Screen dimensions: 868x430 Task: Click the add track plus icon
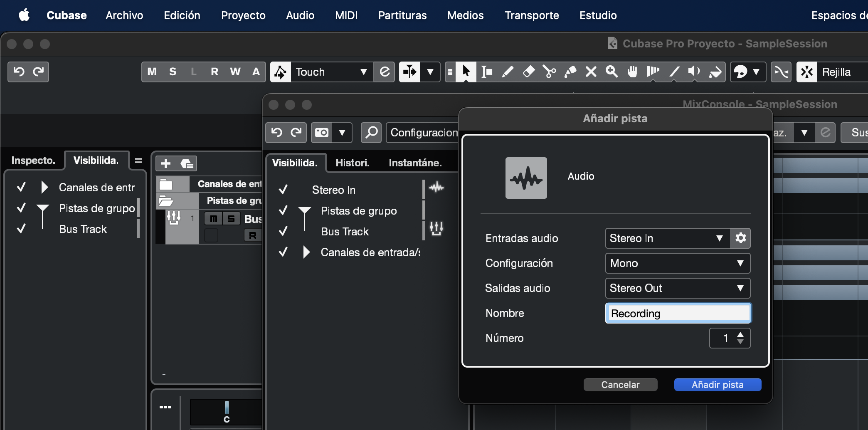tap(166, 163)
